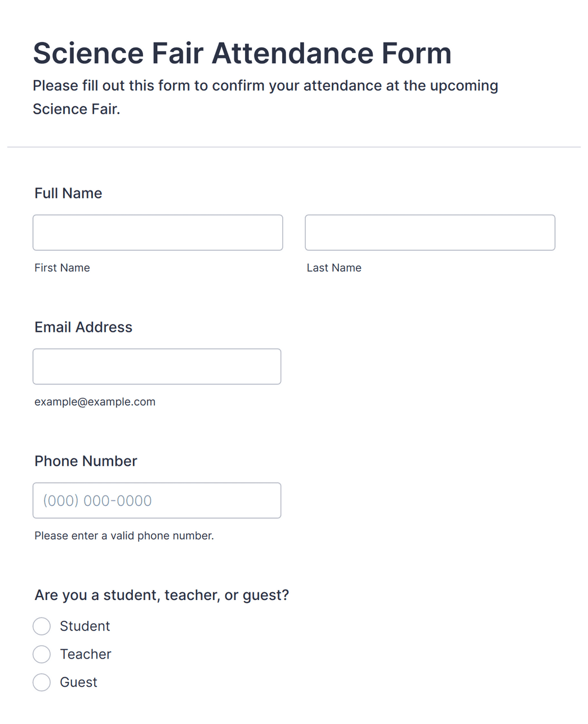Select the Student radio button
Screen dimensions: 588x724
point(42,626)
